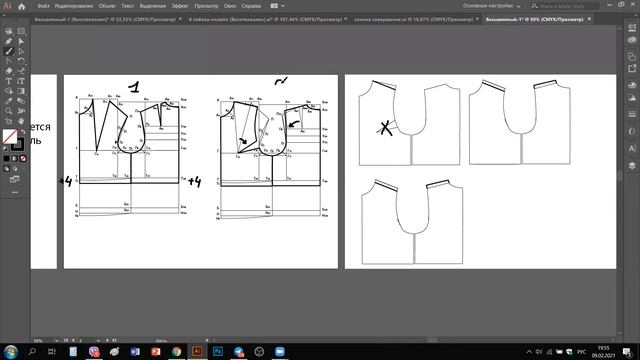This screenshot has height=360, width=640.
Task: Open the Properties panel icon
Action: (632, 28)
